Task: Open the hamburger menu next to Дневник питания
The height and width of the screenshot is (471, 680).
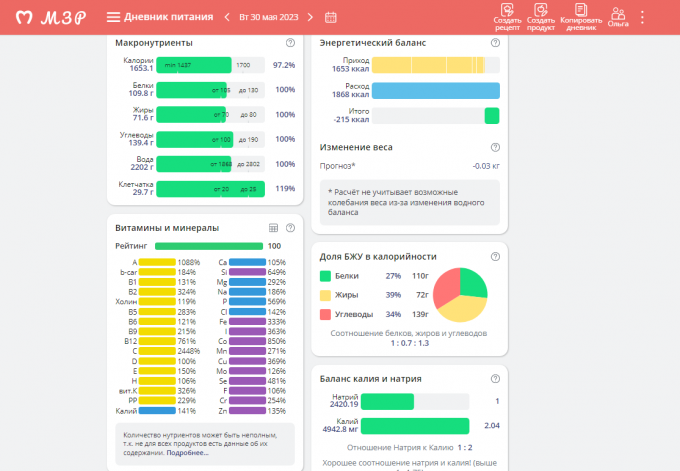Action: point(113,17)
